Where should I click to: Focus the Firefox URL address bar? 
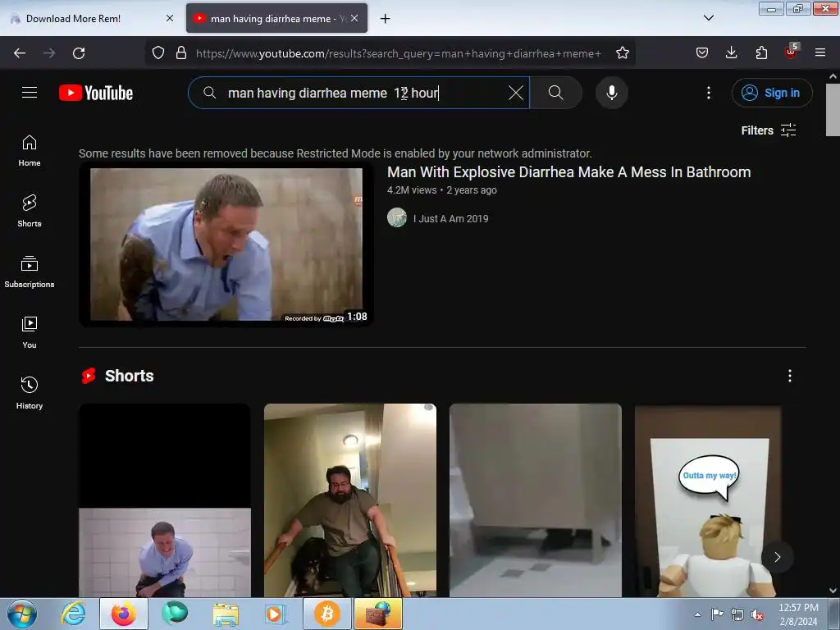point(398,53)
